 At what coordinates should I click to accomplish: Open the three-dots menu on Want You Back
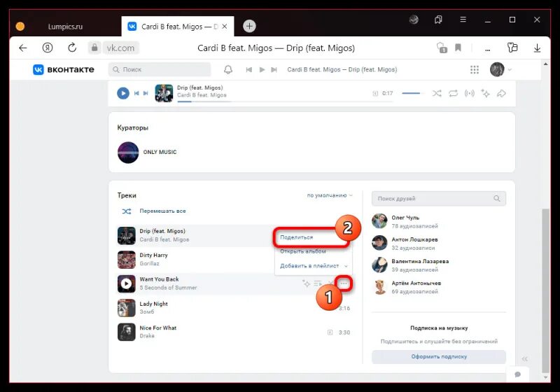pos(344,283)
